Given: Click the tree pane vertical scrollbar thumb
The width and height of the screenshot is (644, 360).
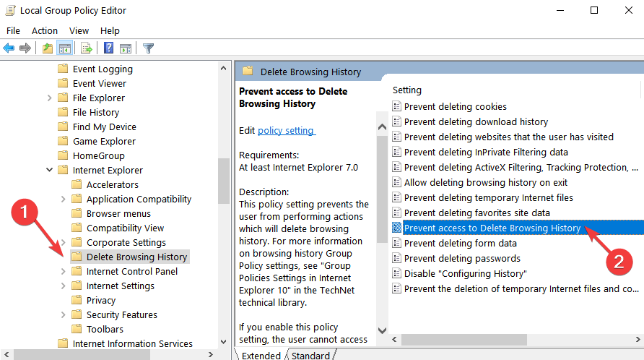Looking at the screenshot, I should (224, 181).
